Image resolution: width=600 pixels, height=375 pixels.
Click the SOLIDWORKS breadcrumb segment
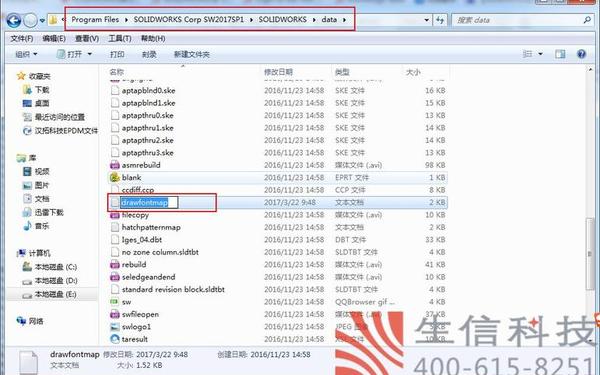pos(282,20)
